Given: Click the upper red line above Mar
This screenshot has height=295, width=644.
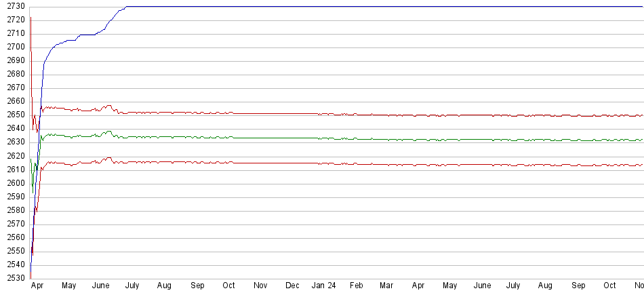Looking at the screenshot, I should tap(387, 115).
